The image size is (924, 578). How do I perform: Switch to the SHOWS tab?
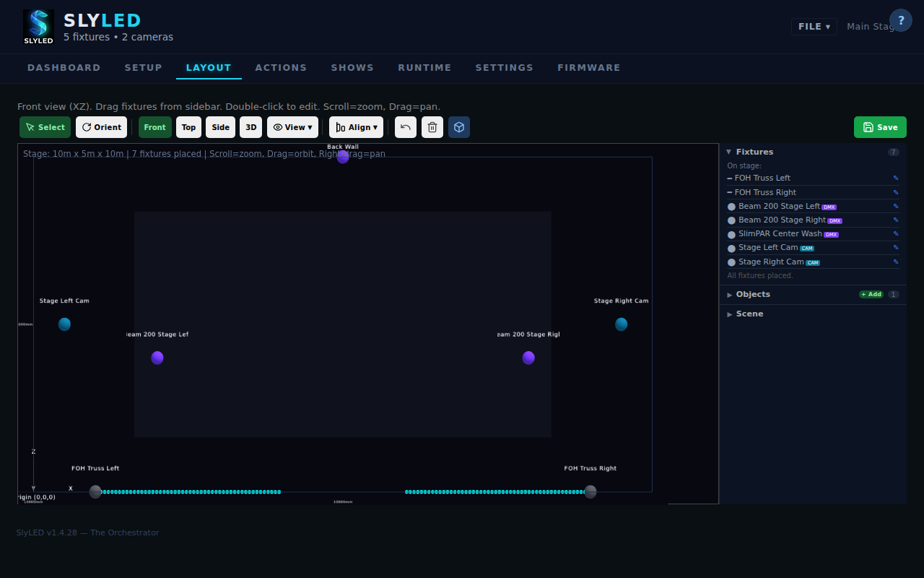click(x=352, y=67)
